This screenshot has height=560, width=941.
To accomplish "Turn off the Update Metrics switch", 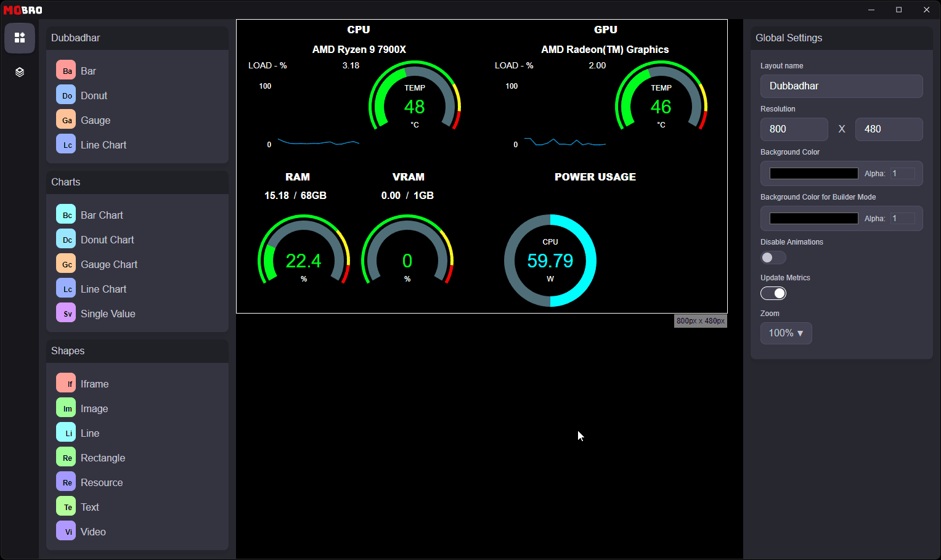I will 773,293.
